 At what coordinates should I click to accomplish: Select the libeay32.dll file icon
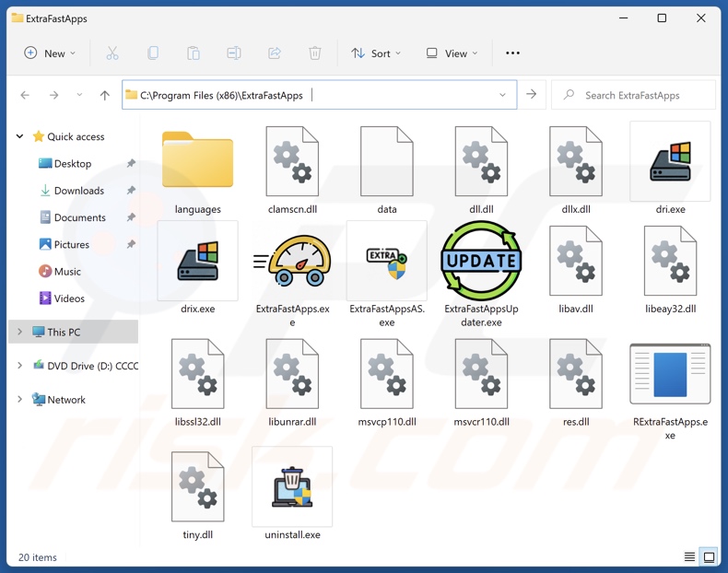670,261
